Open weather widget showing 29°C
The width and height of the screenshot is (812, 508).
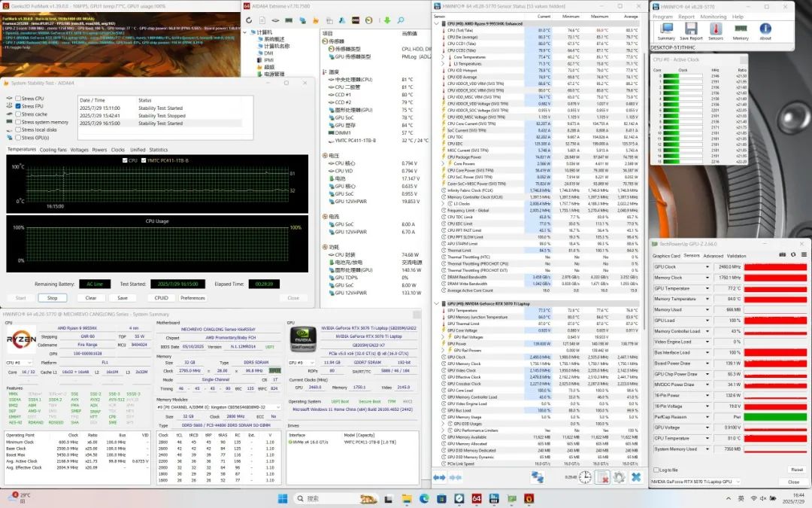point(19,498)
